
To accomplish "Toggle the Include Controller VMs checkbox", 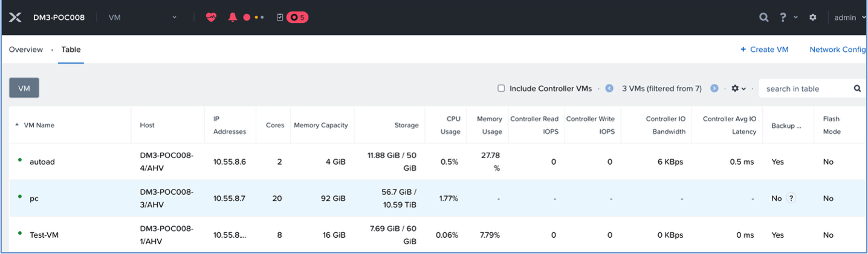I will tap(501, 88).
